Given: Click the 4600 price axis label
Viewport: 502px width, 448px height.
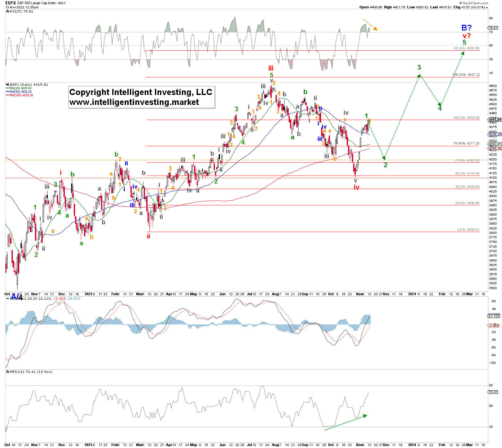Looking at the screenshot, I should click(493, 86).
